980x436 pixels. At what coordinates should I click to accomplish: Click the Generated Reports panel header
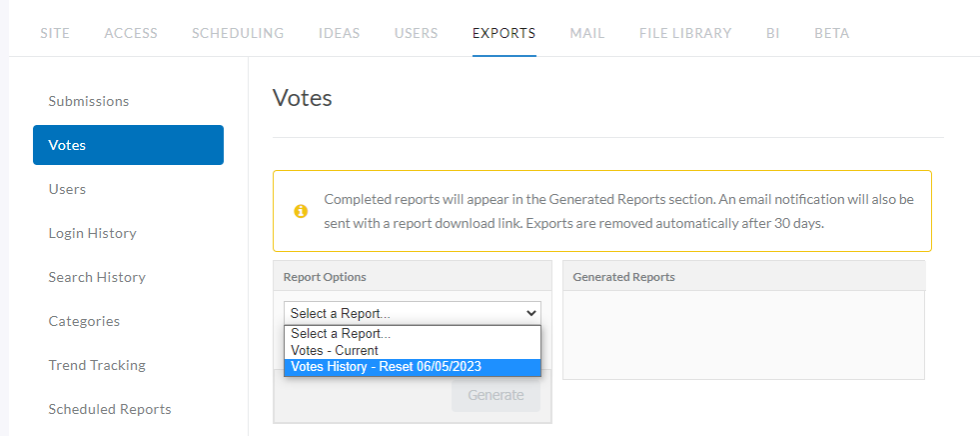(x=744, y=276)
